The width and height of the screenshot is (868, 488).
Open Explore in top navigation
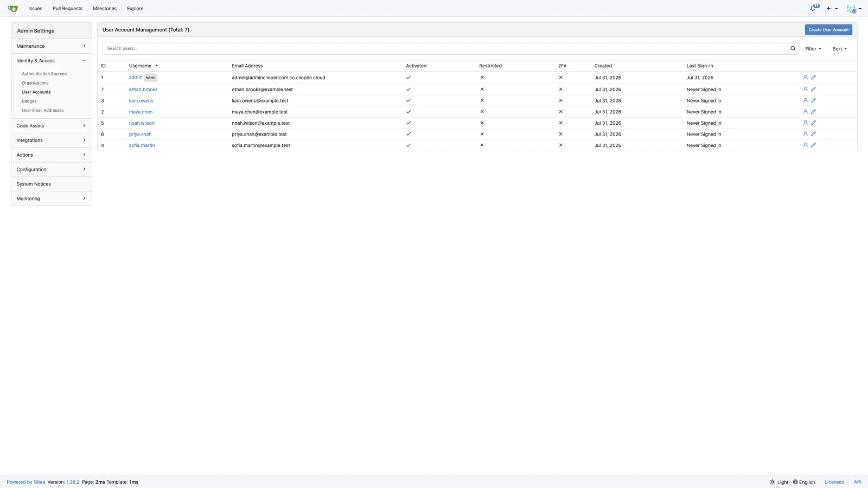point(135,9)
